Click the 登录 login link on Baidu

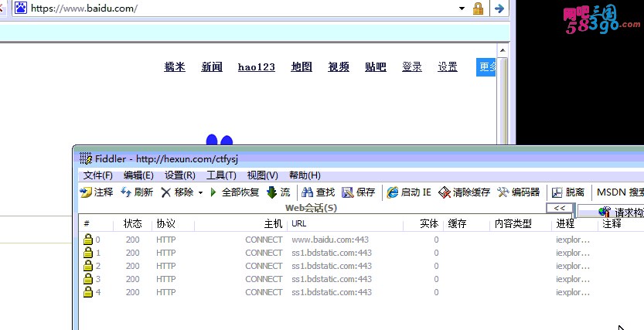click(x=412, y=67)
